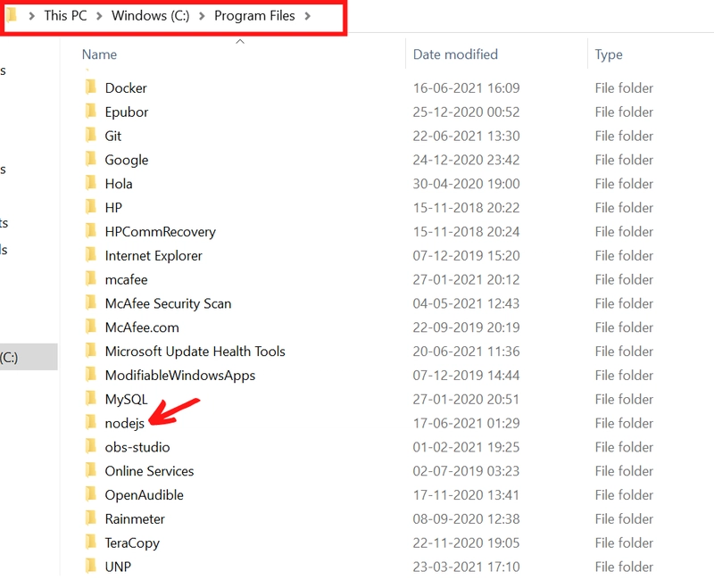Click the address bar folder icon
Viewport: 714px width, 588px height.
tap(12, 15)
